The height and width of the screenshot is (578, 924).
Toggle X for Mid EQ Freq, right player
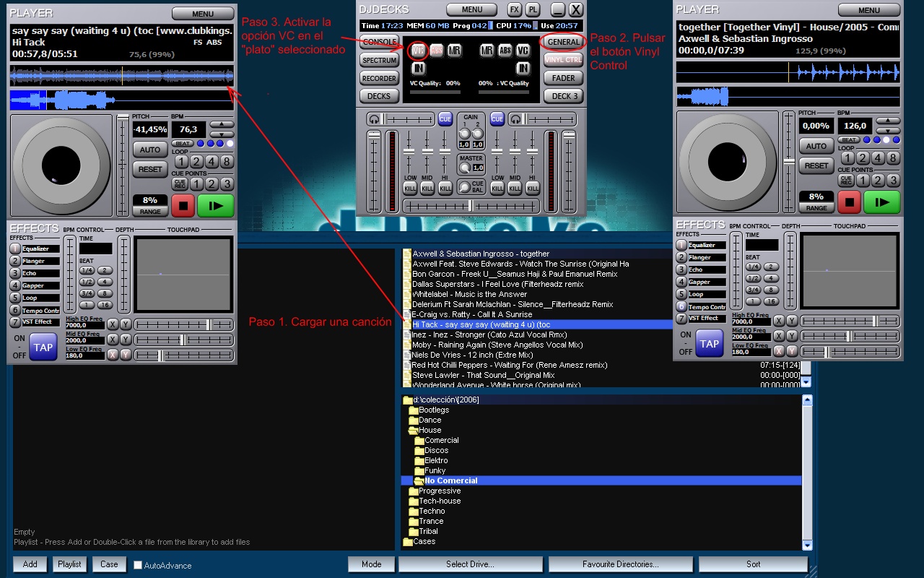point(779,336)
